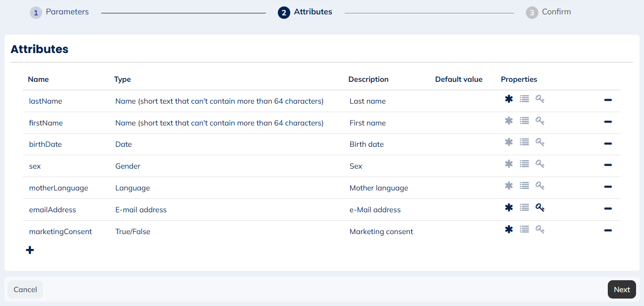Click the key icon on the firstName row
This screenshot has height=306, width=644.
(540, 121)
